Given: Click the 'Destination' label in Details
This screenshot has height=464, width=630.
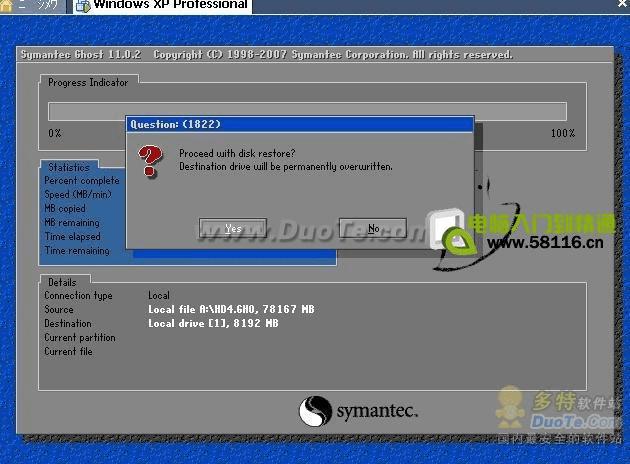Looking at the screenshot, I should (x=68, y=323).
